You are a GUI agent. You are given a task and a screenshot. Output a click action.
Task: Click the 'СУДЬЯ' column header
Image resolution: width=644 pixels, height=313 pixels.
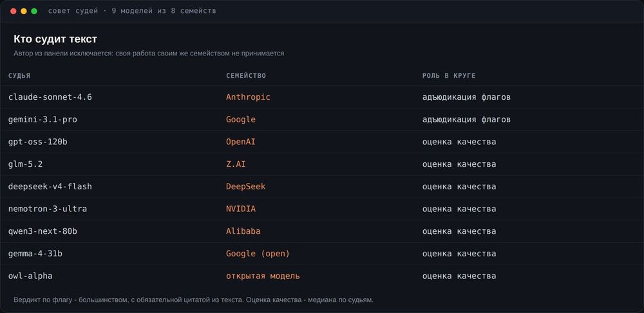(19, 76)
